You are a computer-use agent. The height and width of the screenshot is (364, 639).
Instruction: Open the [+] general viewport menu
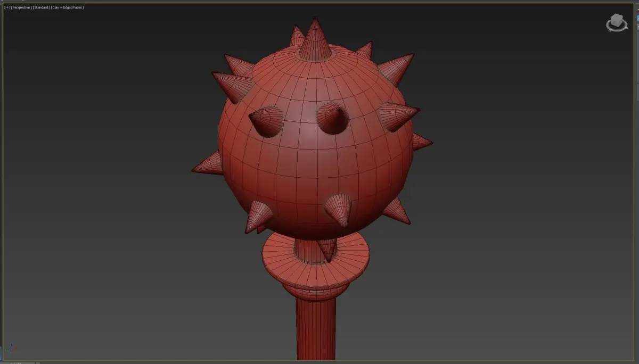pos(7,7)
